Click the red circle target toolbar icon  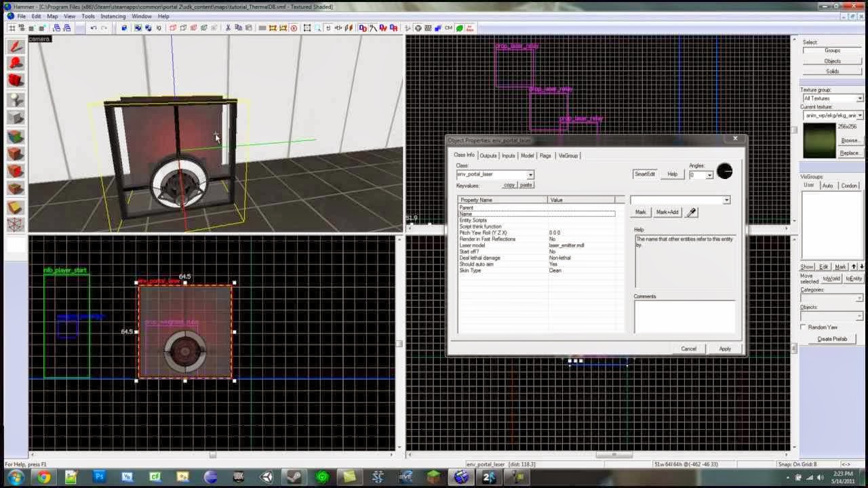coord(294,28)
